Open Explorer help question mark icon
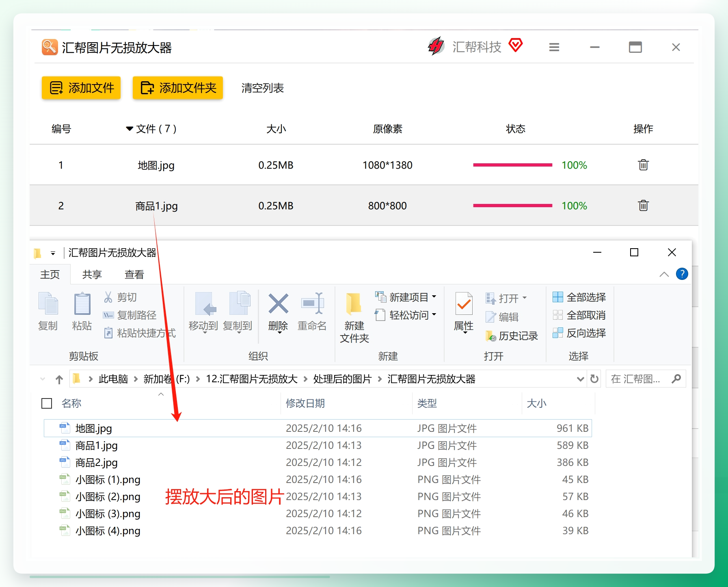The width and height of the screenshot is (728, 587). (682, 274)
